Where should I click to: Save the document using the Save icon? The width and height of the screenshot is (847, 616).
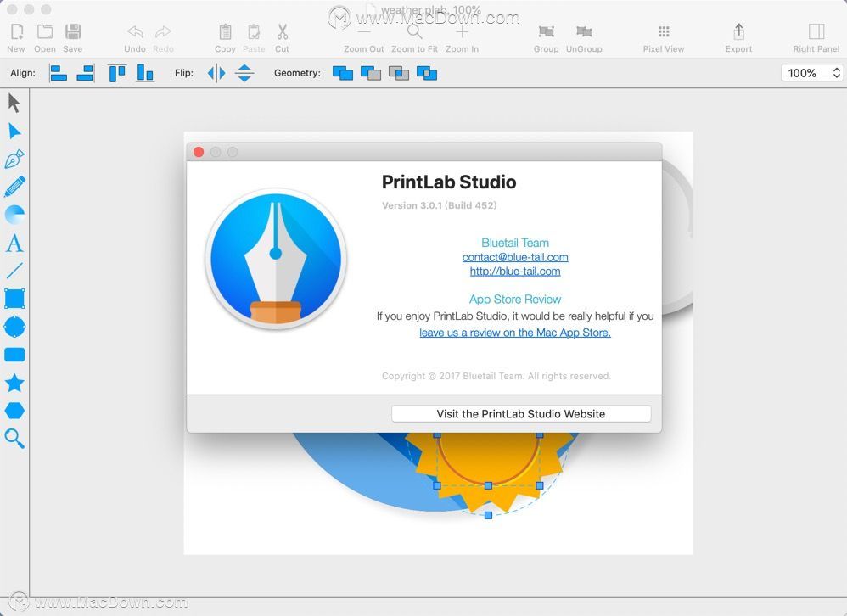point(73,32)
